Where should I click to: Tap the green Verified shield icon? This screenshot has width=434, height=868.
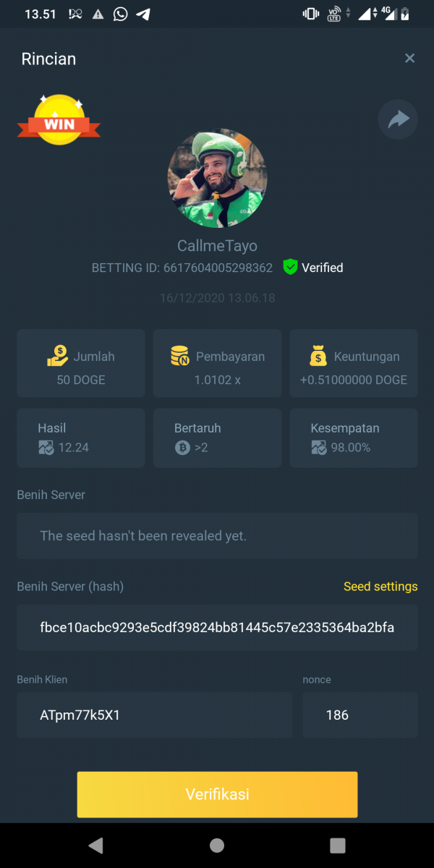click(x=290, y=267)
